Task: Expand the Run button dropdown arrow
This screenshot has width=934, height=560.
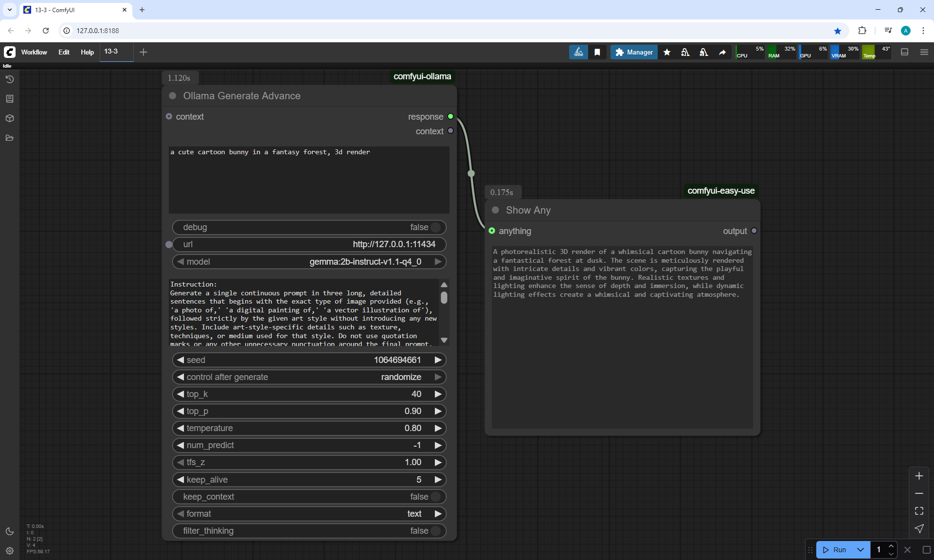Action: (x=861, y=550)
